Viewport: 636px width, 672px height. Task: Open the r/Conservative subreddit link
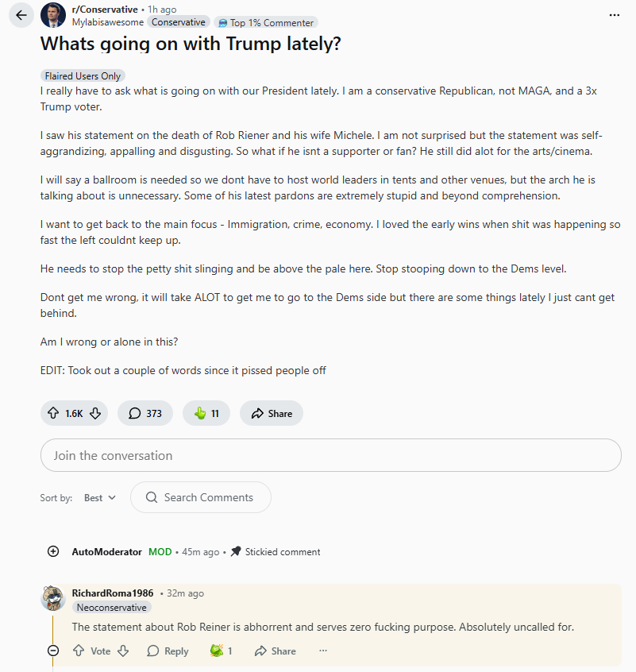click(105, 10)
